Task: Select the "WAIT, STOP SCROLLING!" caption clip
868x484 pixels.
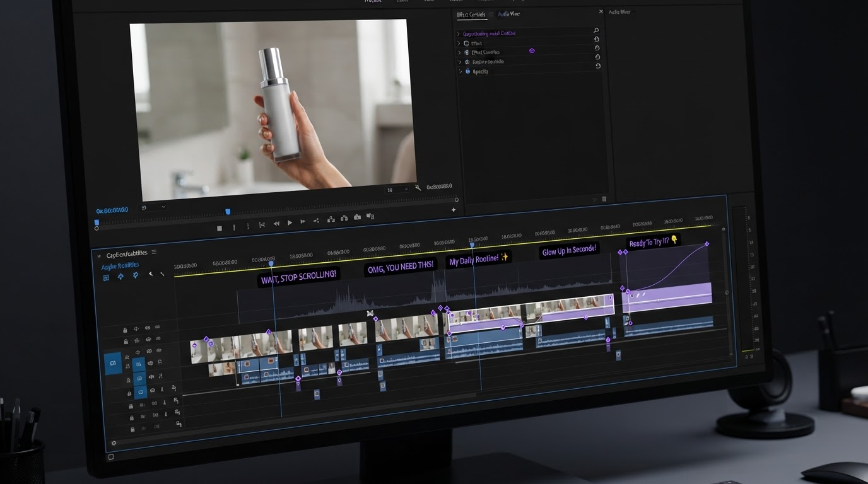Action: 298,276
